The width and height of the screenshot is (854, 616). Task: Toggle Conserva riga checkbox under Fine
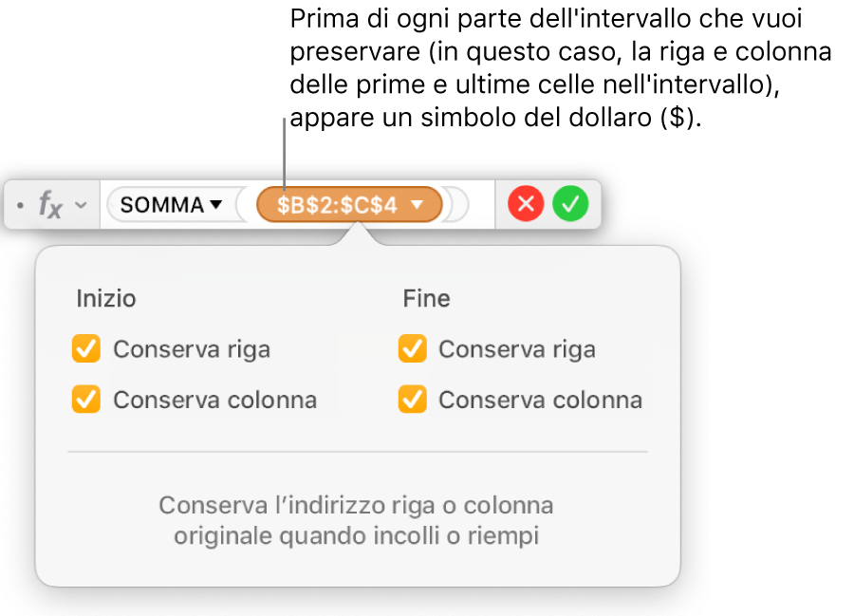412,349
